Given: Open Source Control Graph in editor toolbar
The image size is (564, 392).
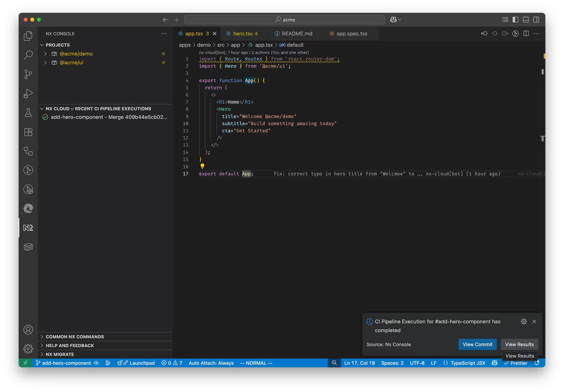Looking at the screenshot, I should 515,33.
